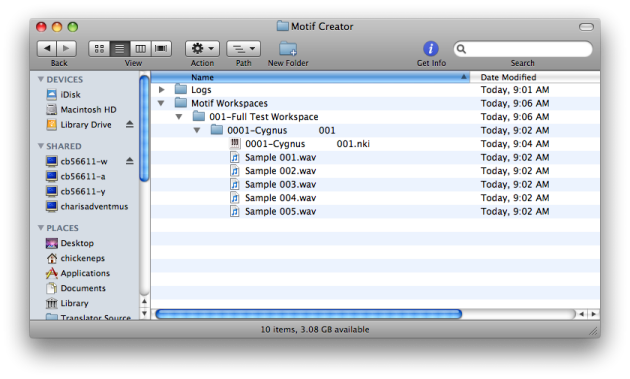Sort by the Date Modified column

coord(535,77)
